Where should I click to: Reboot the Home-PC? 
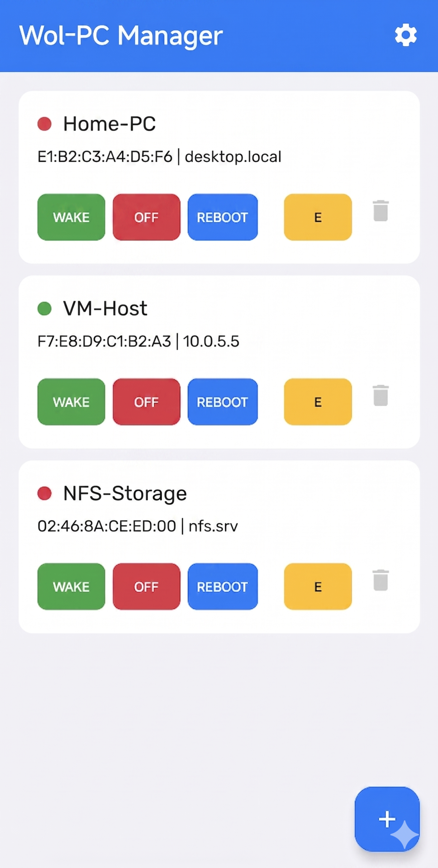click(x=223, y=217)
